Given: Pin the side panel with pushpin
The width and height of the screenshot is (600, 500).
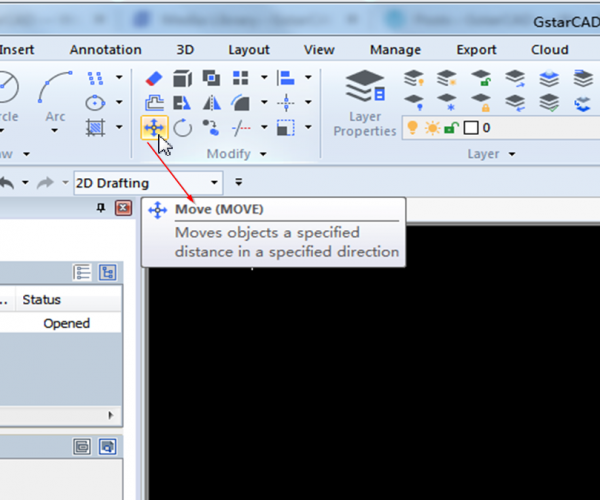Looking at the screenshot, I should [x=100, y=207].
